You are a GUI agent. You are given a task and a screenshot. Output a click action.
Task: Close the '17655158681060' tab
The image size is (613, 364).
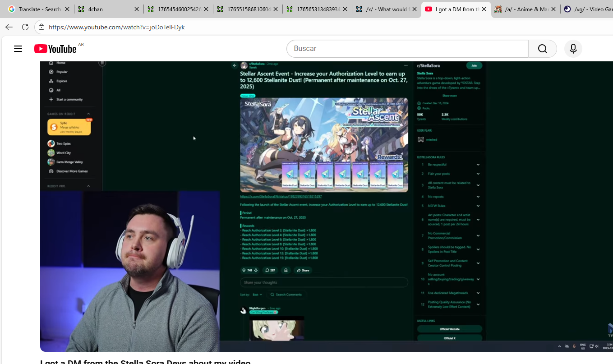click(x=276, y=9)
